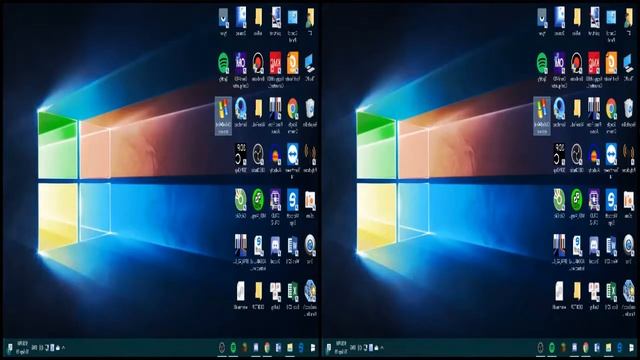This screenshot has width=640, height=360.
Task: Select the Google Chrome desktop shortcut in the left copy
Action: point(292,109)
